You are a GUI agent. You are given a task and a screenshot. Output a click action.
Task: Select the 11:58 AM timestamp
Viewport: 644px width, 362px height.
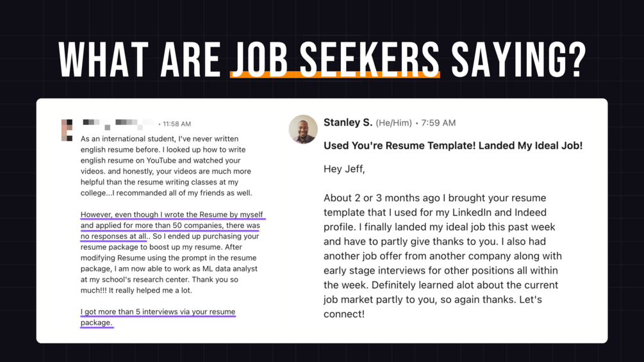click(x=177, y=124)
